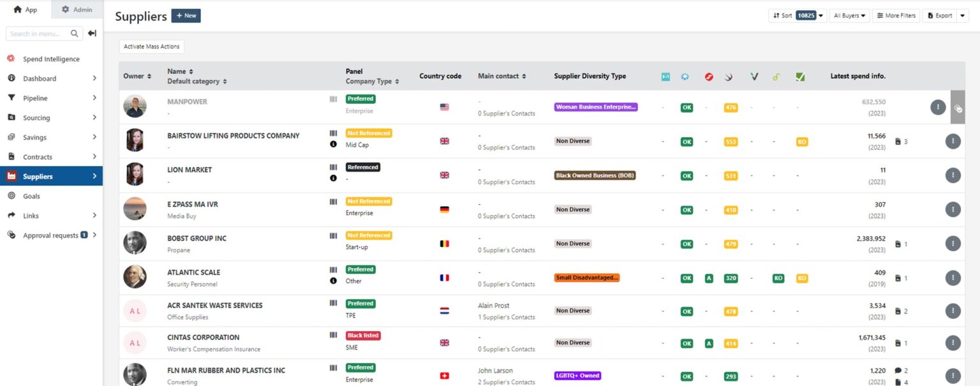Click the search magnifier in the sidebar

point(73,33)
